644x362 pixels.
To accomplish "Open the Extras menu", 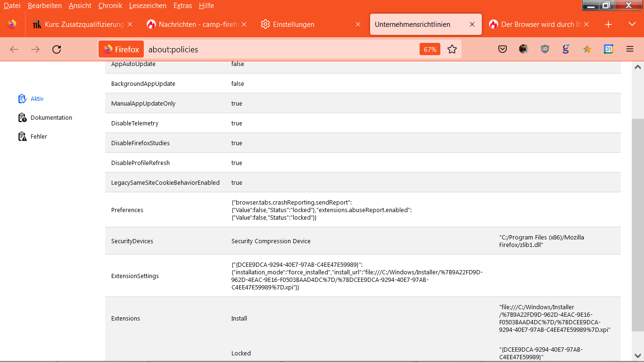I will pos(182,6).
